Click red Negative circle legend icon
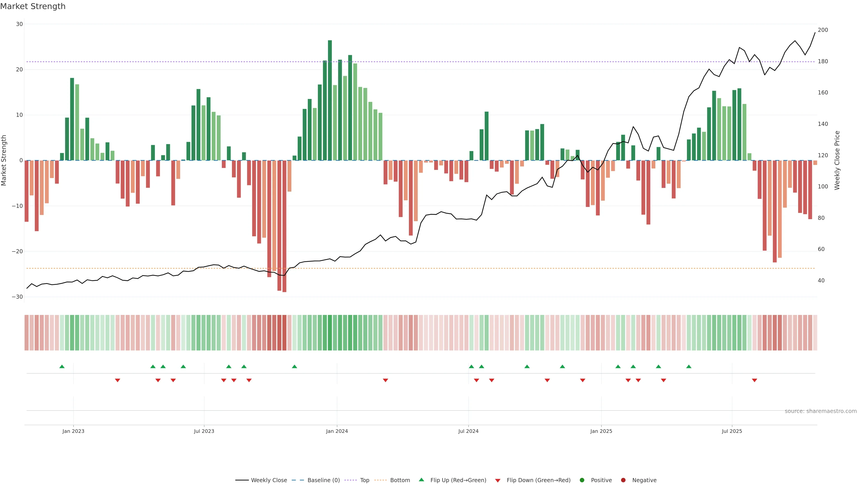 (623, 480)
